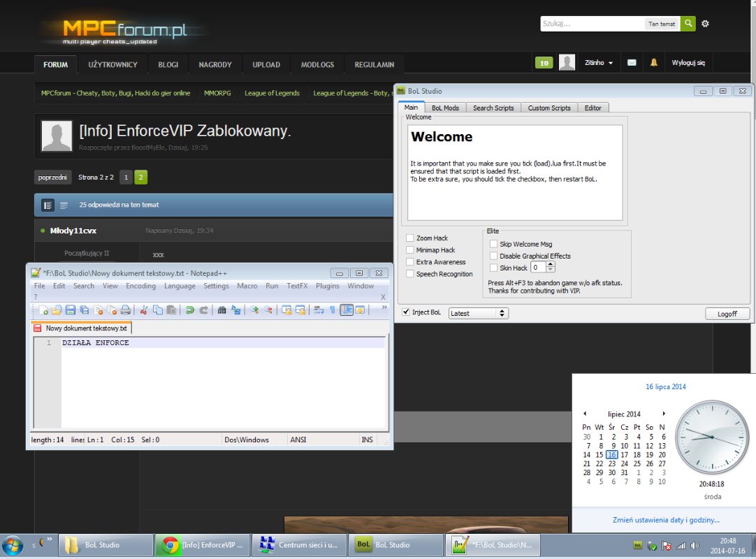This screenshot has width=756, height=559.
Task: Click 'Wyloguj się' logout link
Action: coord(688,63)
